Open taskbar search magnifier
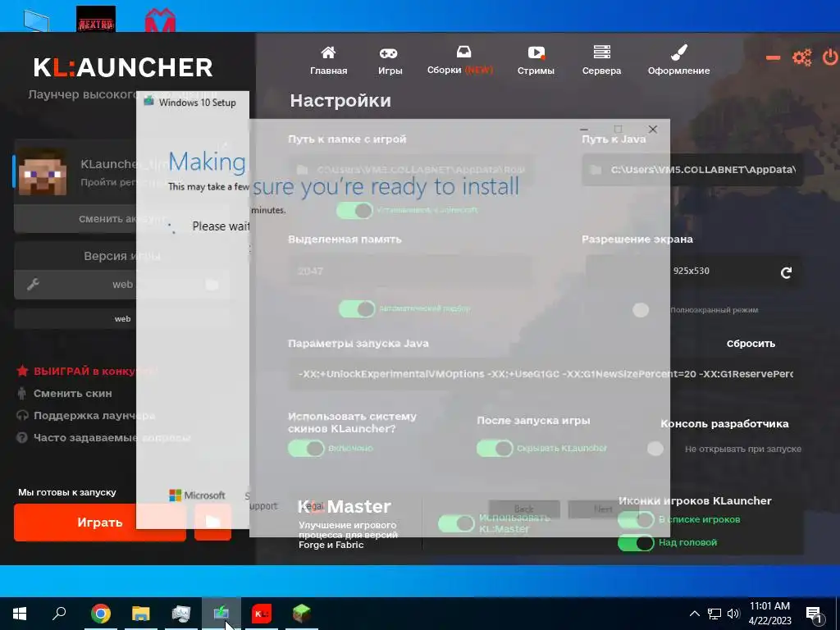This screenshot has width=840, height=630. pyautogui.click(x=59, y=614)
